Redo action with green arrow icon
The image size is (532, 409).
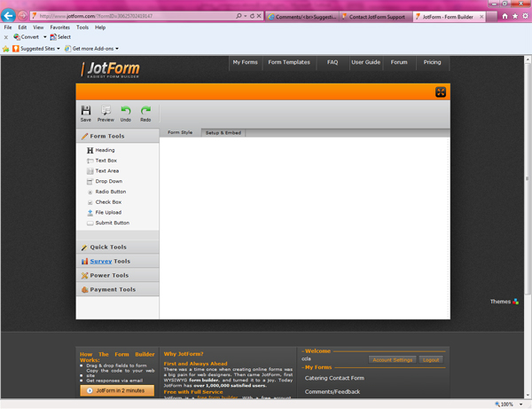(x=145, y=110)
